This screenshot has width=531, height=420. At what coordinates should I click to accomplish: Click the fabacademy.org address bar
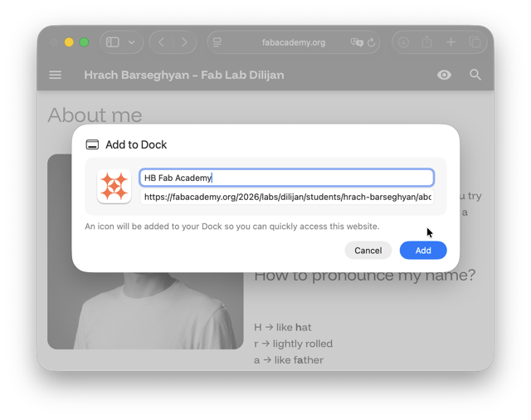click(x=293, y=42)
